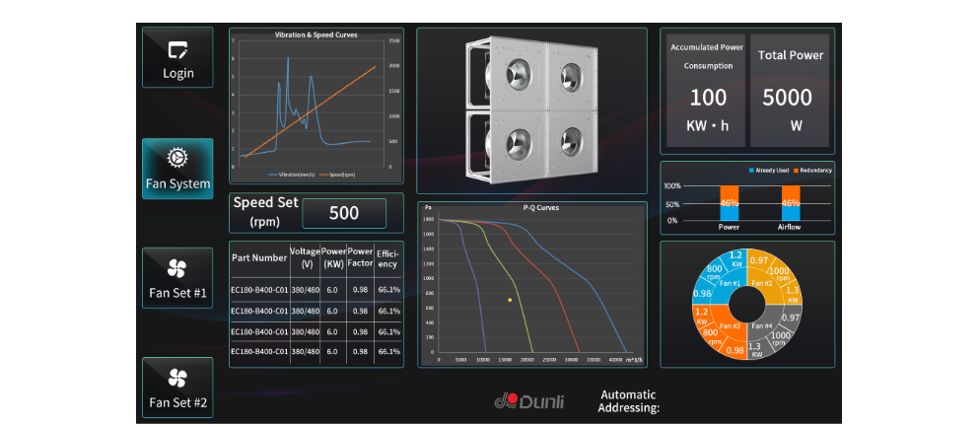Click the Airflow 46% bar
Screen dimensions: 980x427
click(791, 203)
